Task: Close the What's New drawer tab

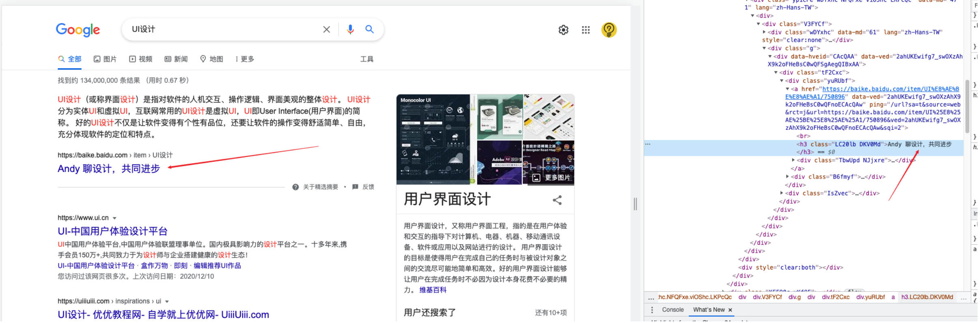Action: click(x=730, y=310)
